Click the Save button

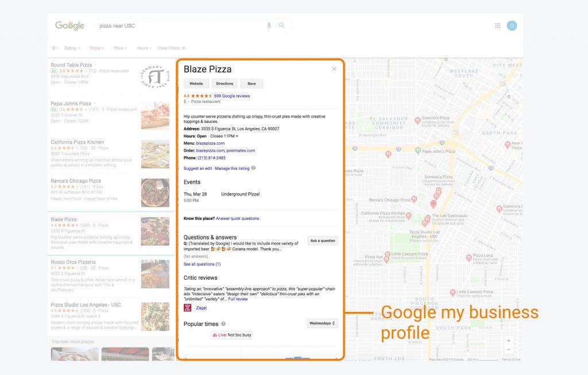[x=252, y=84]
